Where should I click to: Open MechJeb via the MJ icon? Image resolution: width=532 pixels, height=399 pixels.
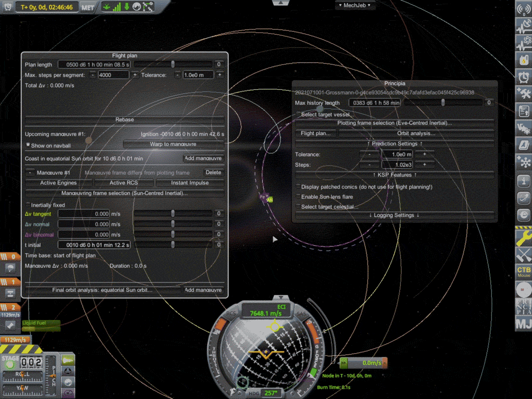[523, 324]
